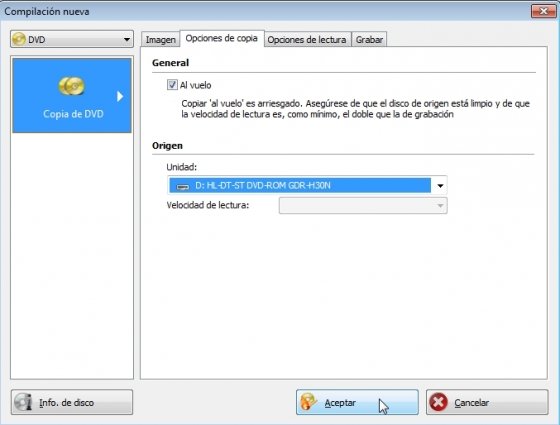The width and height of the screenshot is (560, 425).
Task: Click the DVD disc icon in the type selector
Action: point(19,39)
